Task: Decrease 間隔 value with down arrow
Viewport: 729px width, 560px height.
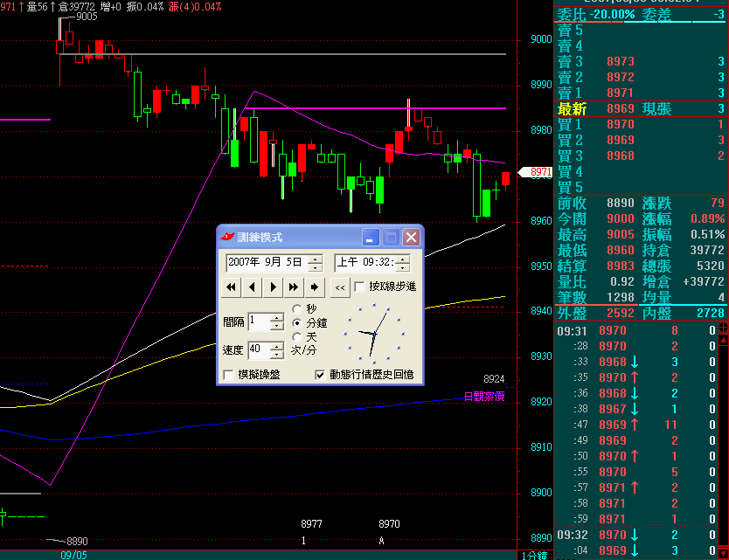Action: pyautogui.click(x=277, y=326)
